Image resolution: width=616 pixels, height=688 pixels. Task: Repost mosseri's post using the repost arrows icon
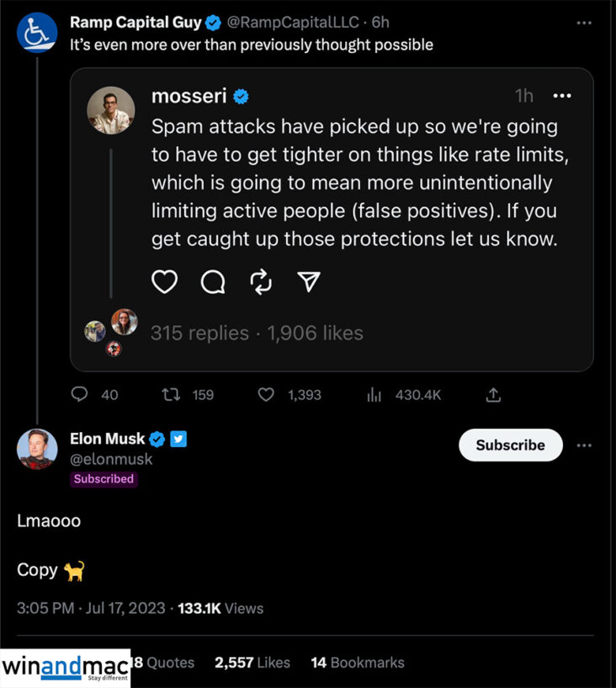pos(262,282)
